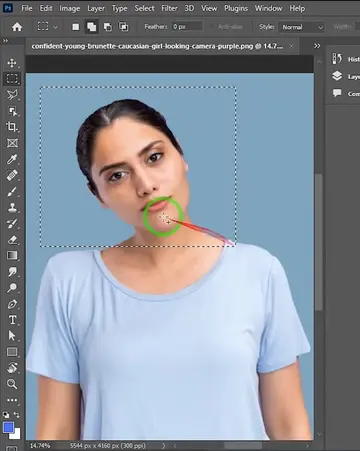Select the Horizontal Type tool
360x451 pixels.
point(12,320)
